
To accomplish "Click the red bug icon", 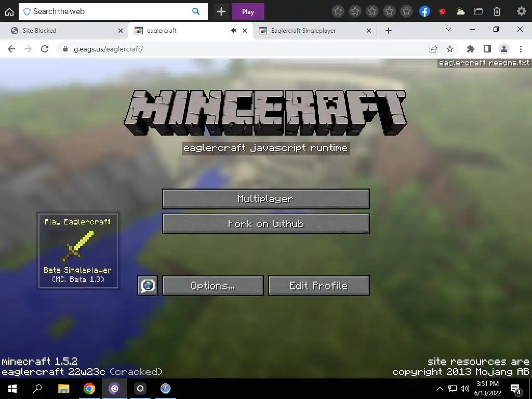I will [x=442, y=11].
